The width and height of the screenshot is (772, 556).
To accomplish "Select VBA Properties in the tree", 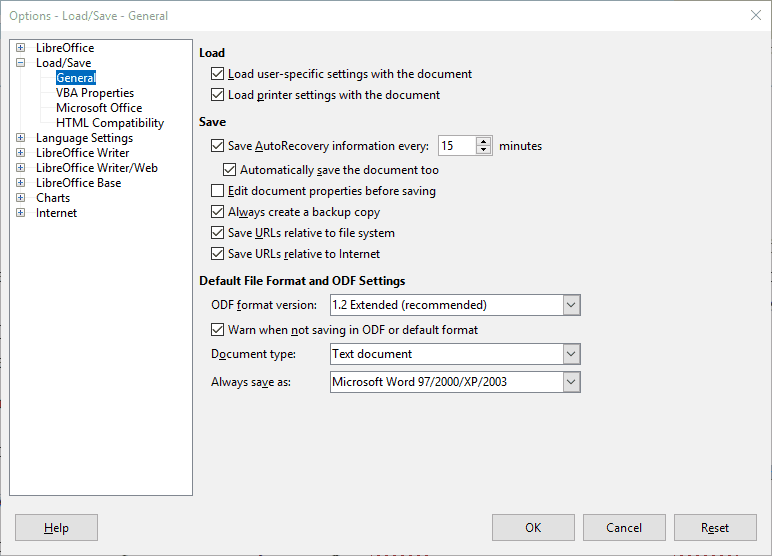I will coord(95,93).
